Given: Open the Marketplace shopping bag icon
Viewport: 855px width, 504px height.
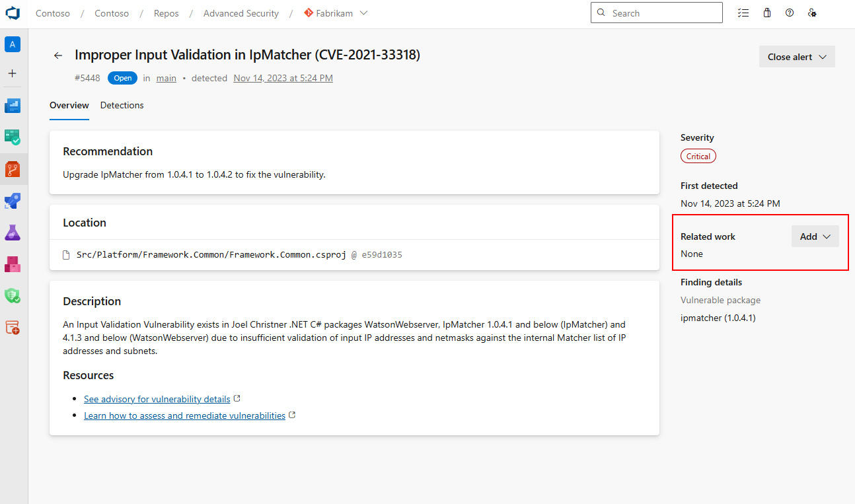Looking at the screenshot, I should pyautogui.click(x=766, y=13).
